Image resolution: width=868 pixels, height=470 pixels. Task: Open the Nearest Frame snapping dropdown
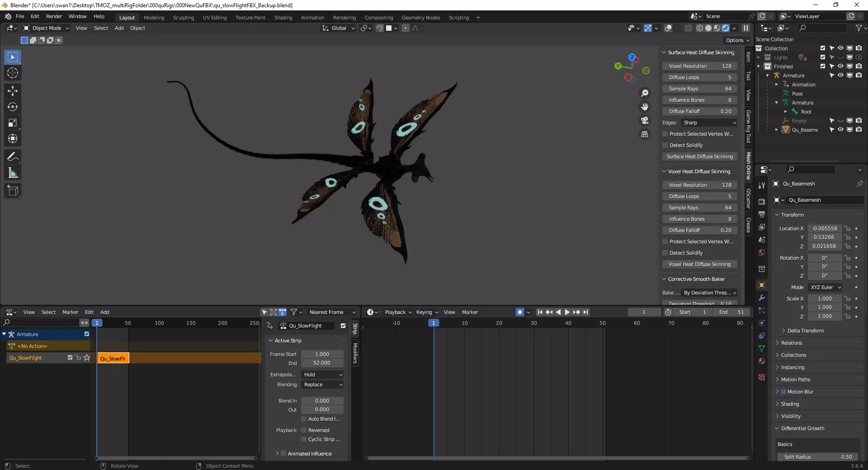(333, 312)
